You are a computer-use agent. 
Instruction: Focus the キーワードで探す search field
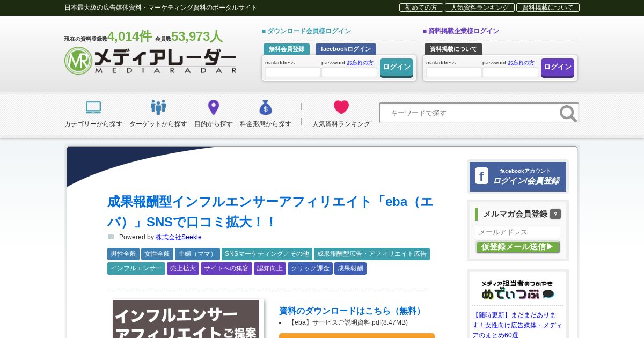(470, 113)
